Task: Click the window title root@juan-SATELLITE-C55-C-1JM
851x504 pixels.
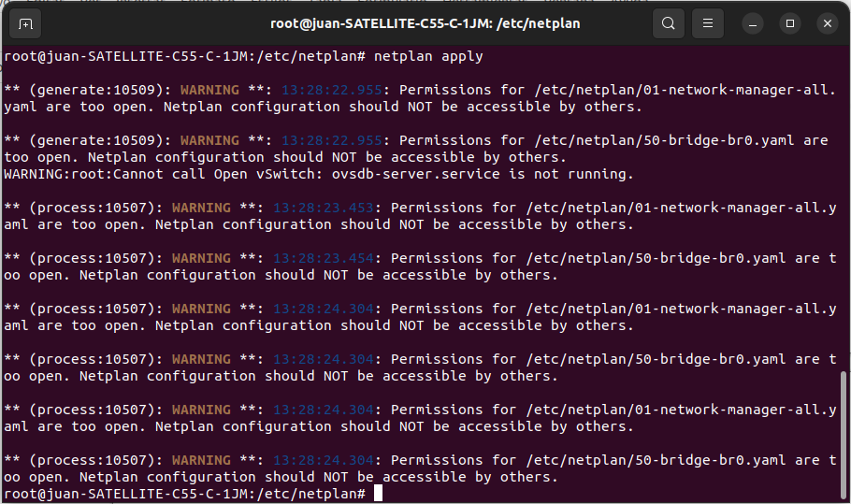Action: [425, 23]
